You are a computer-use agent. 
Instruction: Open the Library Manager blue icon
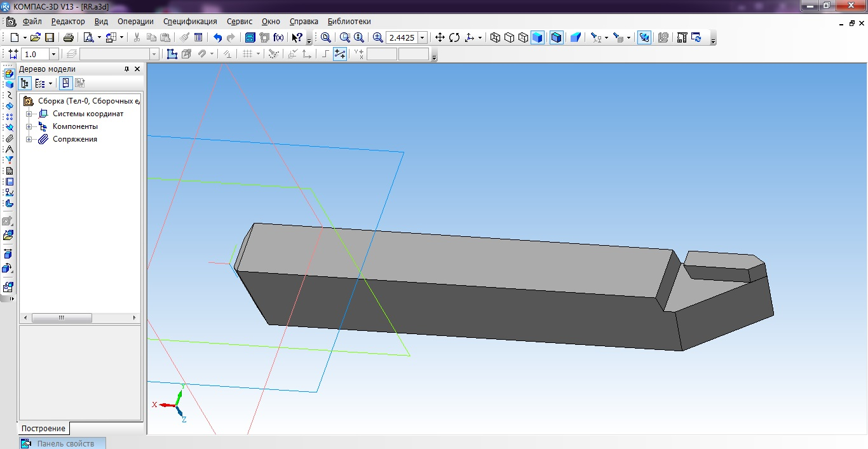250,37
